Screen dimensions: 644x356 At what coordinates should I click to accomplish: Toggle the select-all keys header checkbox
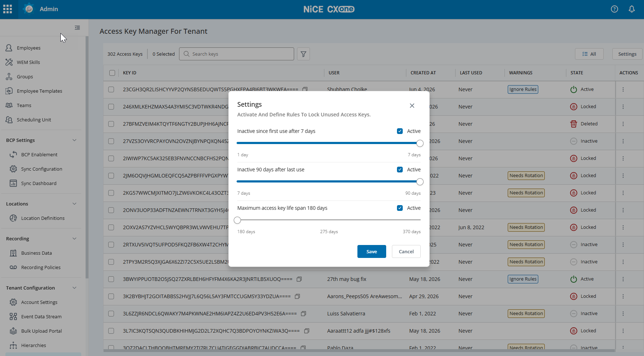click(112, 73)
